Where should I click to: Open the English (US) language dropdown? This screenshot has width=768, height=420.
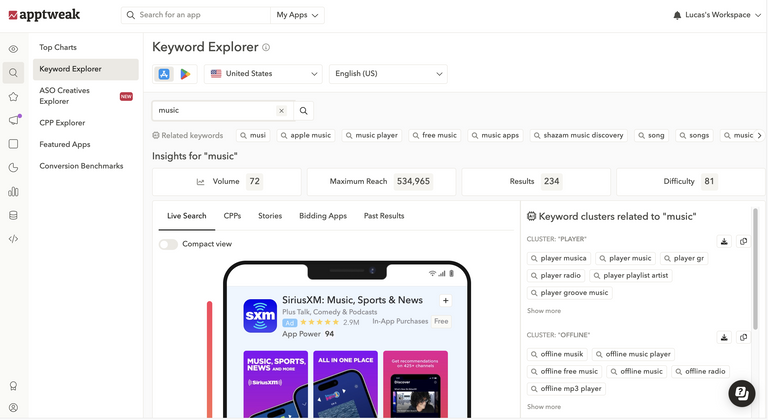tap(388, 74)
